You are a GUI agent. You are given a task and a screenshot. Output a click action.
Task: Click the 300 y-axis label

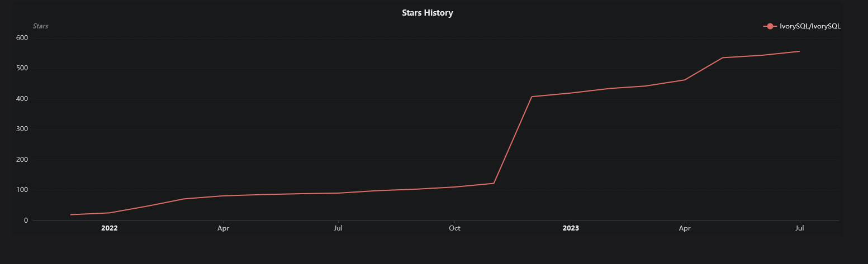tap(22, 129)
